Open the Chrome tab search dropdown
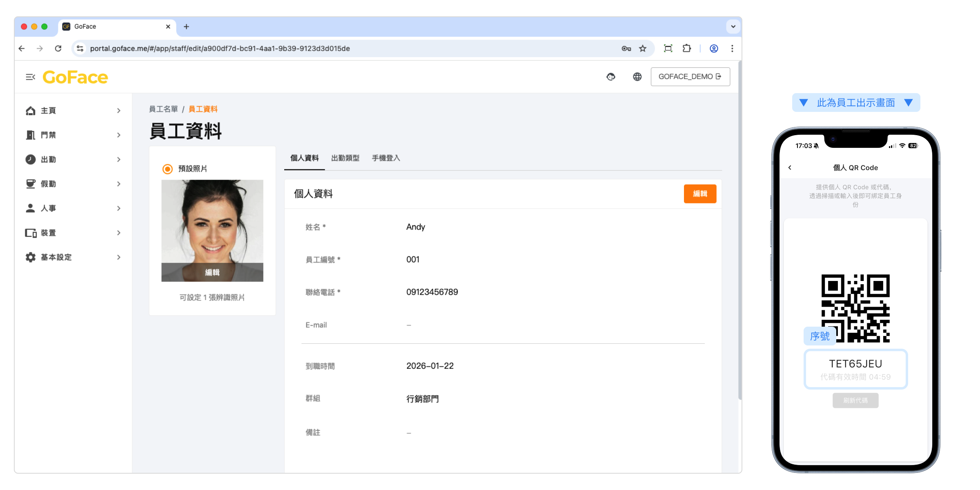 (733, 27)
